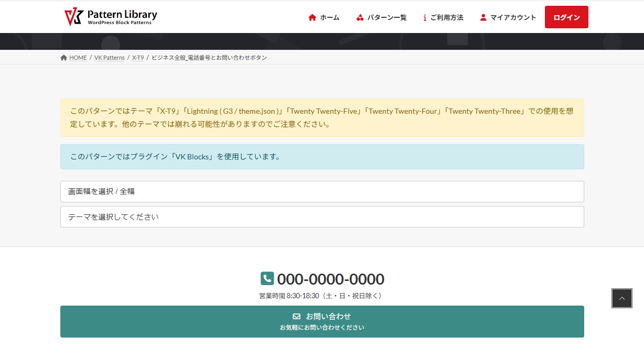Image resolution: width=644 pixels, height=347 pixels.
Task: Click the green phone icon
Action: click(x=267, y=278)
